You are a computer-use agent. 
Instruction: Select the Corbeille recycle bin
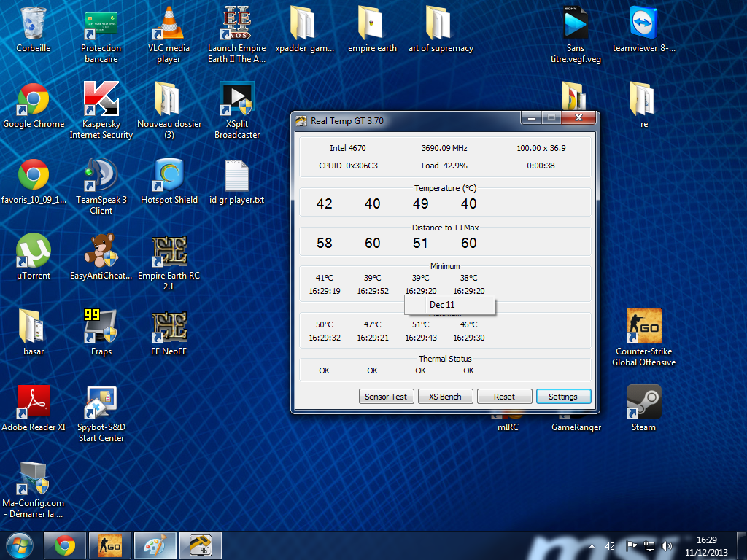tap(34, 26)
